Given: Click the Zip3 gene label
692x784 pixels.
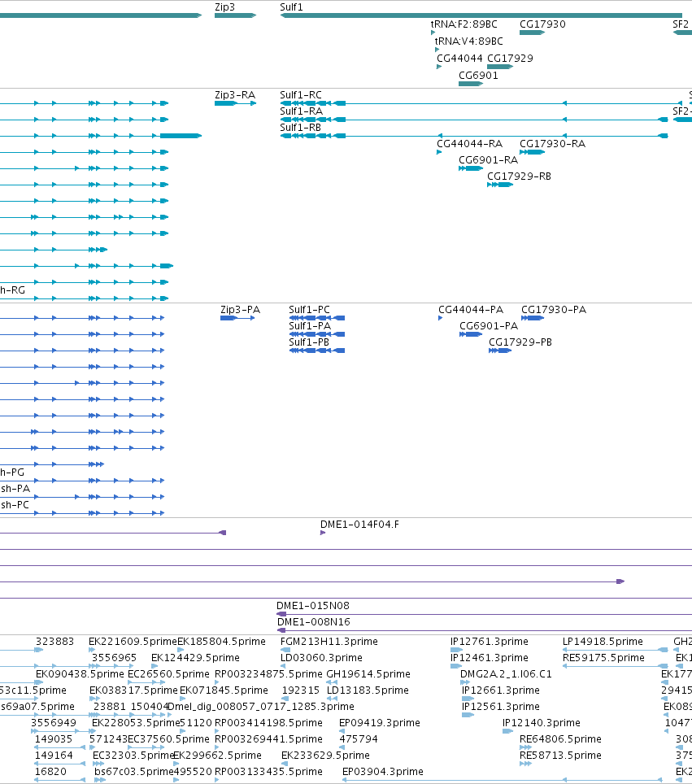Looking at the screenshot, I should [224, 7].
